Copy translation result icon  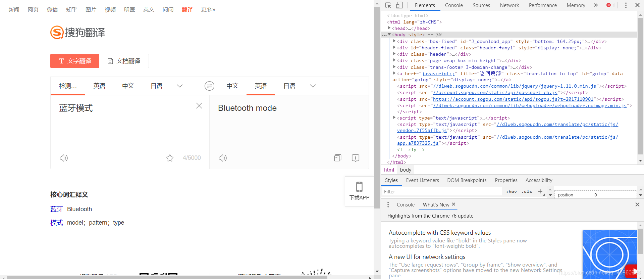pyautogui.click(x=338, y=158)
